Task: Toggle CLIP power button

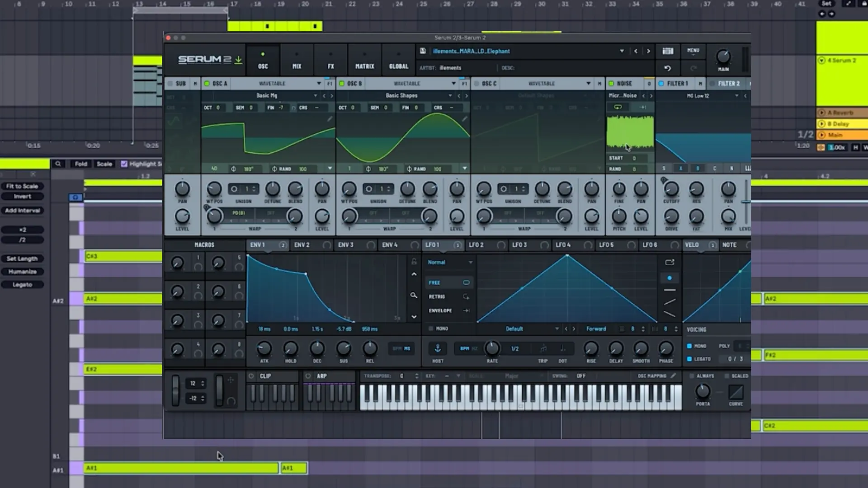Action: pyautogui.click(x=251, y=376)
